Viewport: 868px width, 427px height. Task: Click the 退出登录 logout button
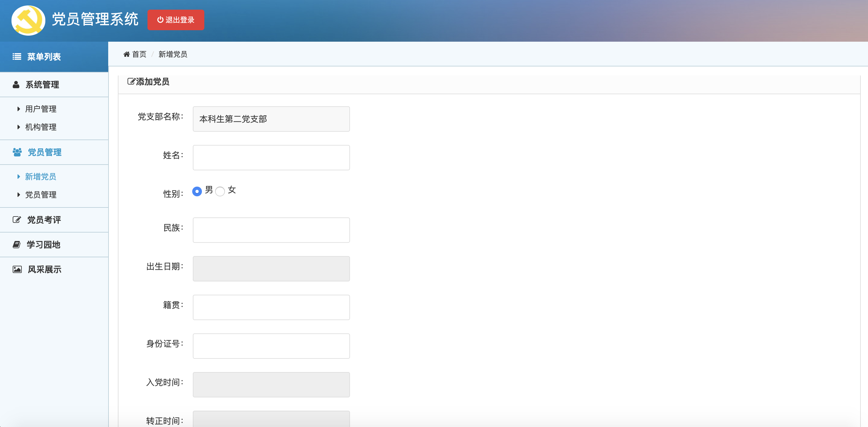click(176, 20)
